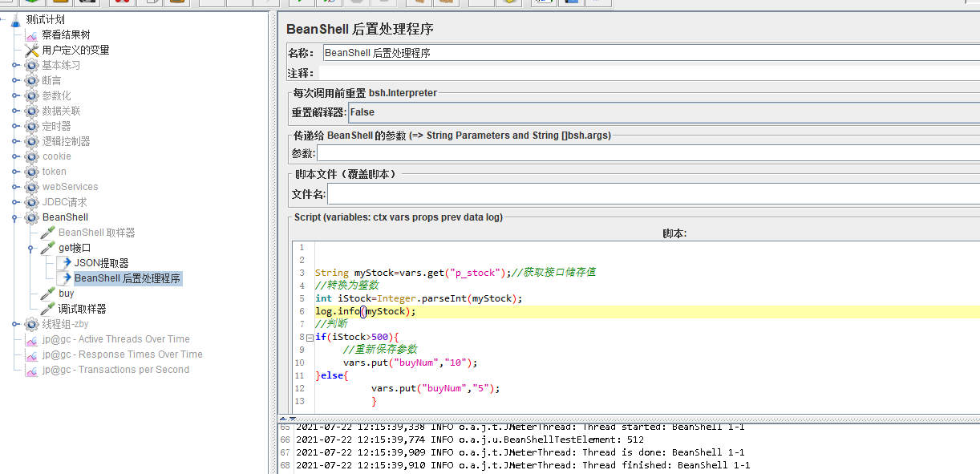Click the 名称 name input field
The height and width of the screenshot is (474, 980).
click(x=650, y=53)
